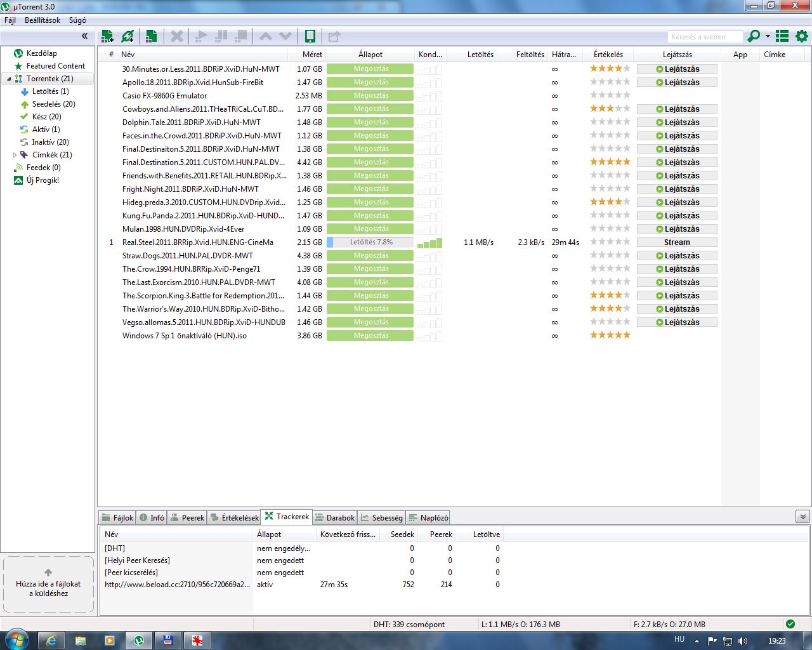
Task: Click the Action Center flag tray icon
Action: click(712, 641)
